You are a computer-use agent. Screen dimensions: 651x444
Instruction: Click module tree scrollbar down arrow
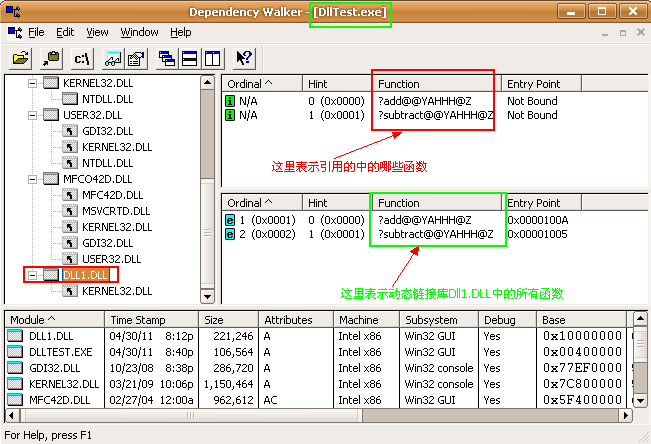point(207,297)
